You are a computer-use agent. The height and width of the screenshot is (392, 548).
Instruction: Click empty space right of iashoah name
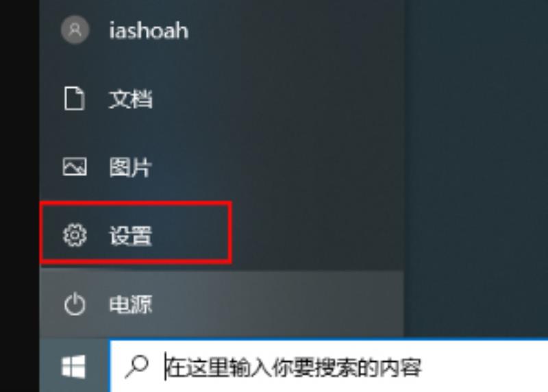click(x=297, y=30)
